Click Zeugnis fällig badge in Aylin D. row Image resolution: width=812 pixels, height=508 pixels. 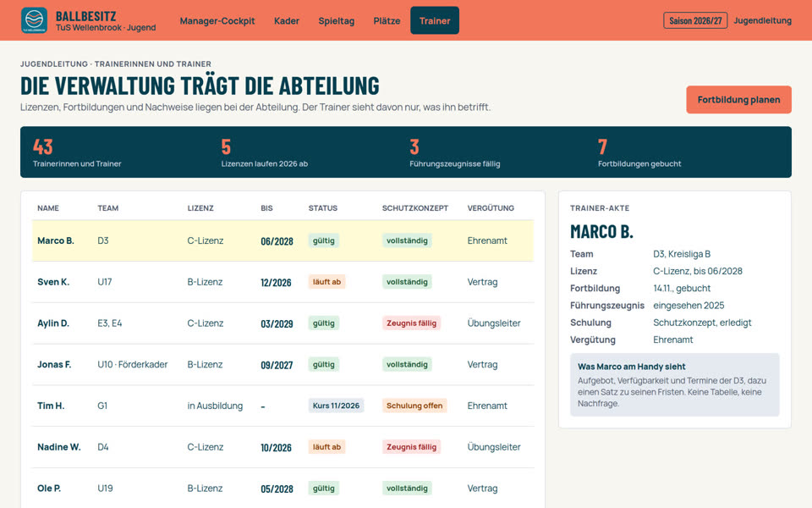pyautogui.click(x=411, y=323)
